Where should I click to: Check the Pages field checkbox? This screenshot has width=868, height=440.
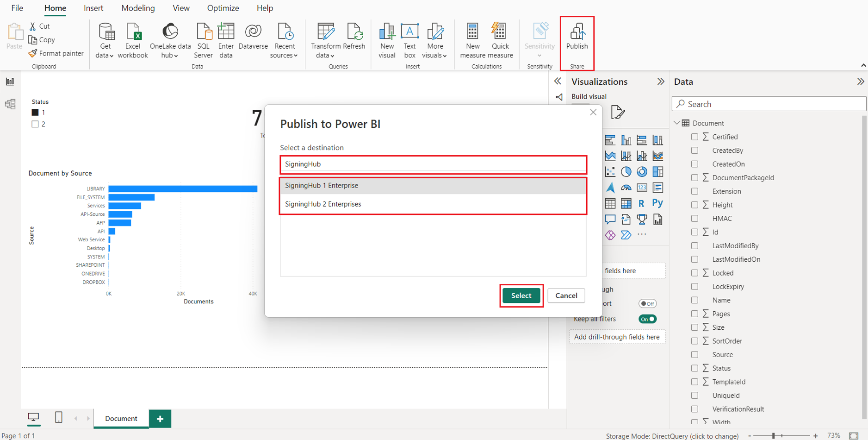tap(694, 314)
